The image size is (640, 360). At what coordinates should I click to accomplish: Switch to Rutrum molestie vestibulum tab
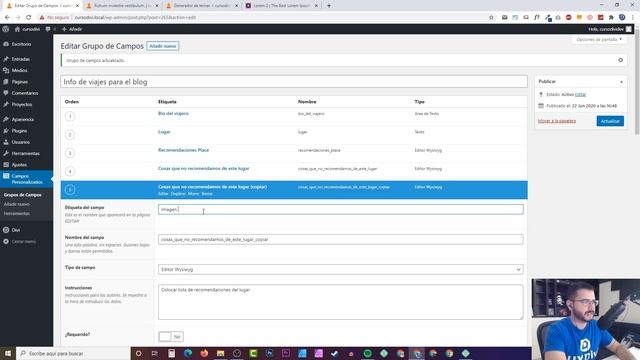pos(122,6)
